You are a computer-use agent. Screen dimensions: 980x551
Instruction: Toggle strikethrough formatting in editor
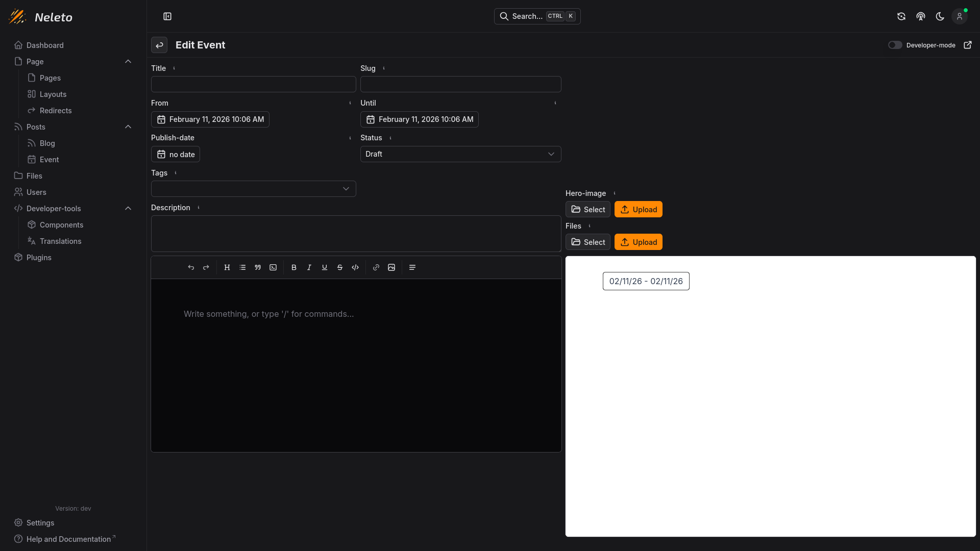tap(340, 267)
